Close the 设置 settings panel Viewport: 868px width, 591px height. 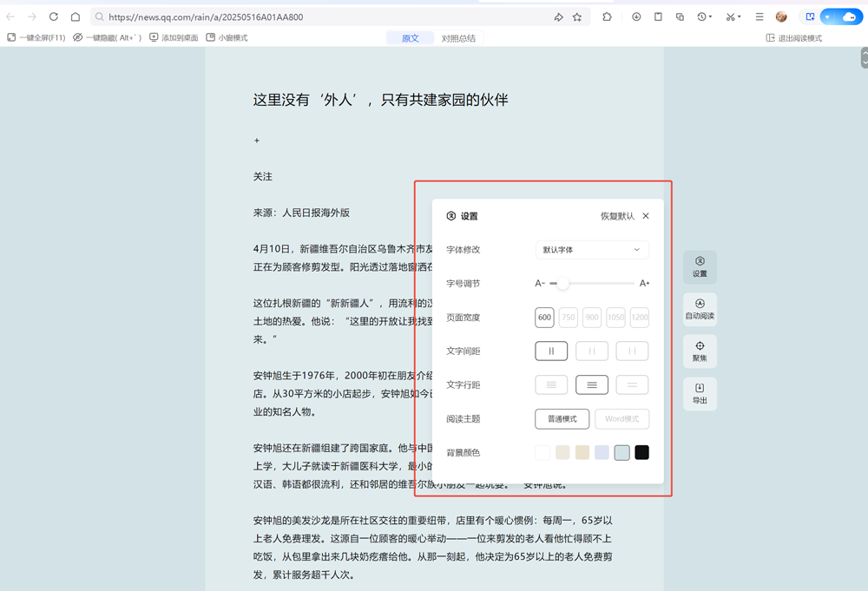[646, 216]
